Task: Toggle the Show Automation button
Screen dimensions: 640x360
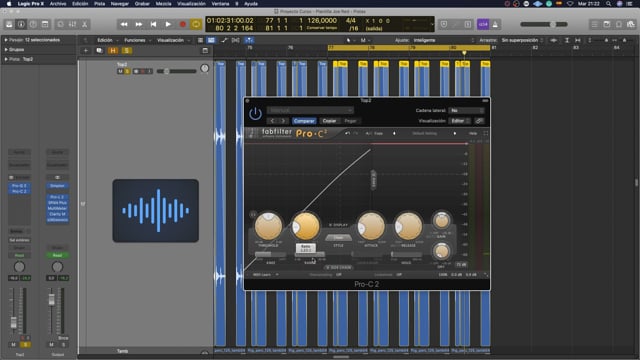Action: coord(224,40)
